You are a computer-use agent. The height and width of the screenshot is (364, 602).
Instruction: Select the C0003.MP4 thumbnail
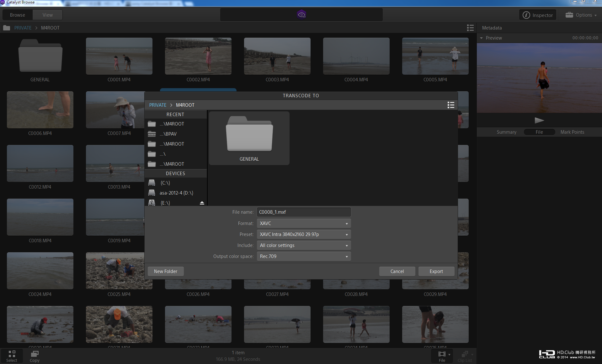pos(277,56)
